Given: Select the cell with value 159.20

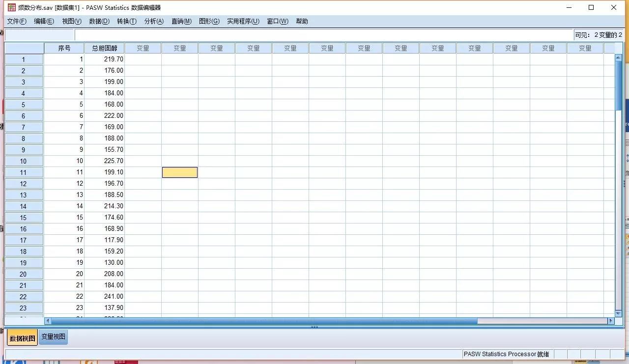Looking at the screenshot, I should [x=104, y=251].
